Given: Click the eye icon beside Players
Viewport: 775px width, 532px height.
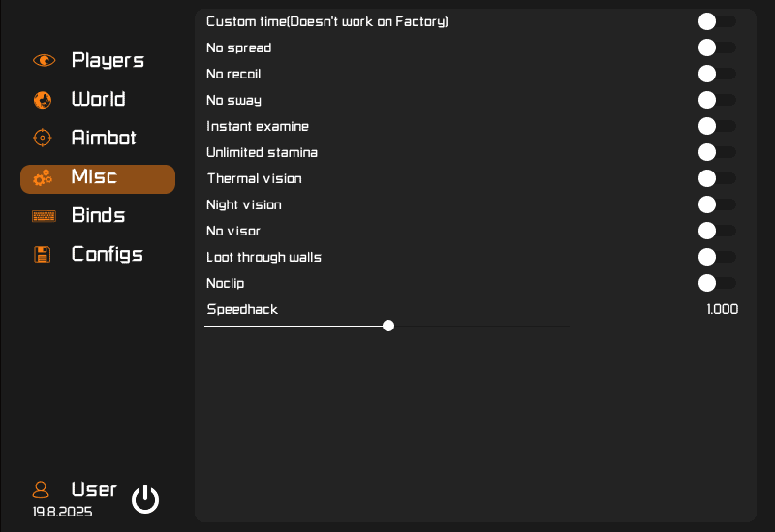Looking at the screenshot, I should point(44,60).
